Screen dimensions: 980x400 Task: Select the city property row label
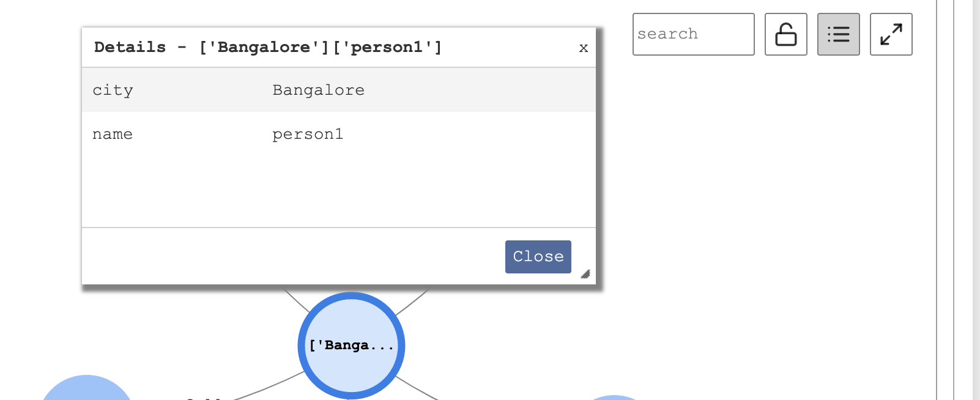113,91
